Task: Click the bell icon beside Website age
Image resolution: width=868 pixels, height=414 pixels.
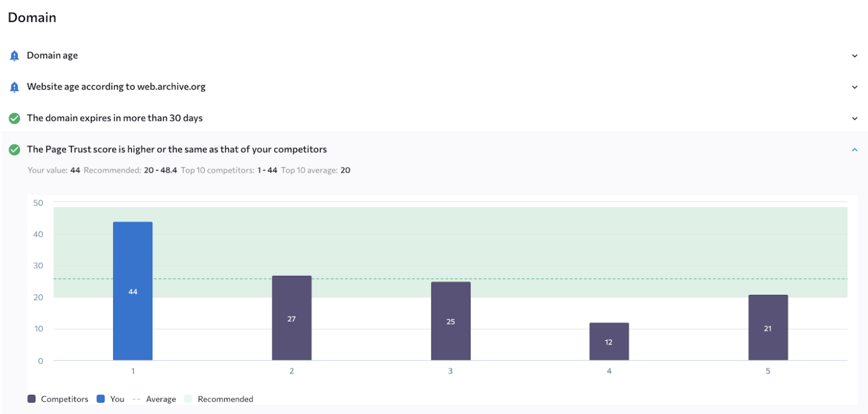Action: coord(15,87)
